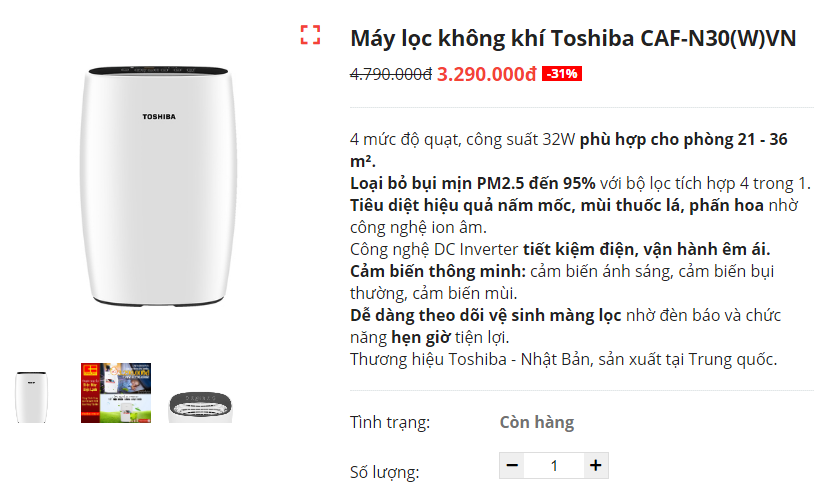The height and width of the screenshot is (498, 823).
Task: Click the red fullscreen expand icon
Action: pos(310,35)
